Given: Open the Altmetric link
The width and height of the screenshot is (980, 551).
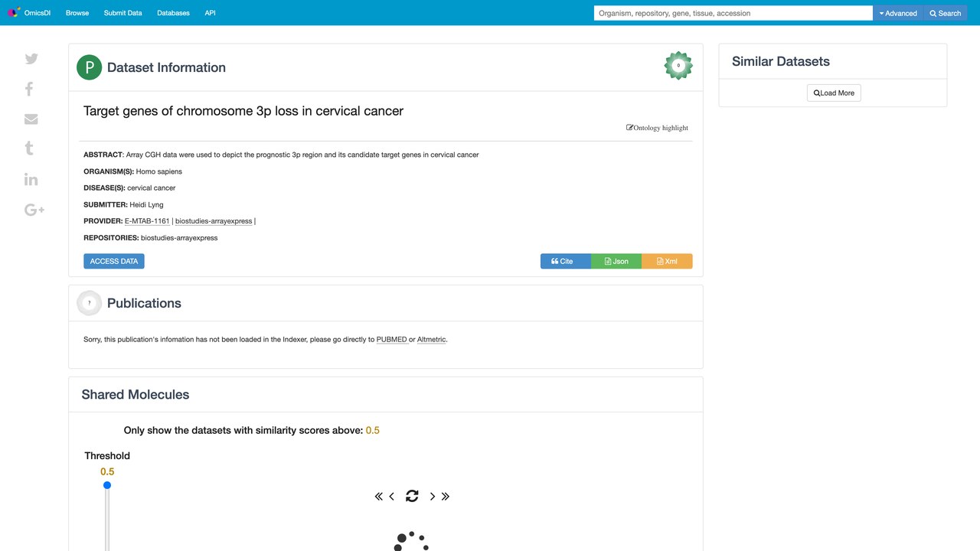Looking at the screenshot, I should (x=432, y=339).
